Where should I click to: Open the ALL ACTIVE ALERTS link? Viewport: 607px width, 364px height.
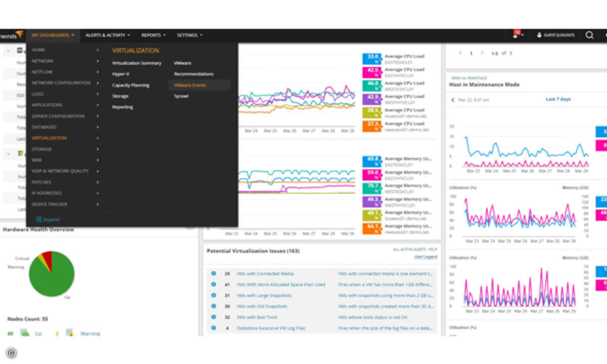(x=409, y=250)
